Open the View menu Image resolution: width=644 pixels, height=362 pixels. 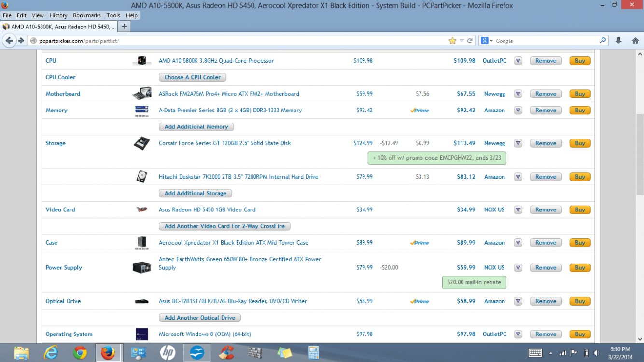38,15
